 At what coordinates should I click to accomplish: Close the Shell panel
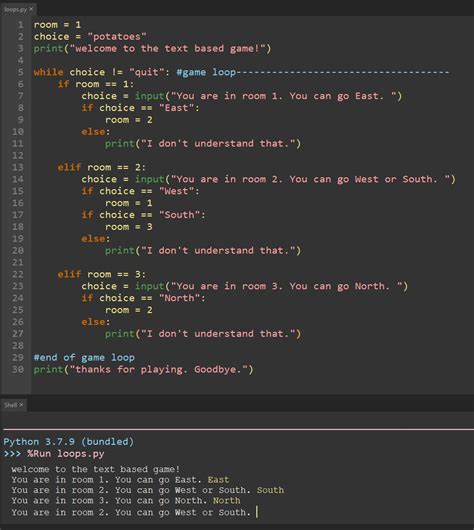[21, 405]
